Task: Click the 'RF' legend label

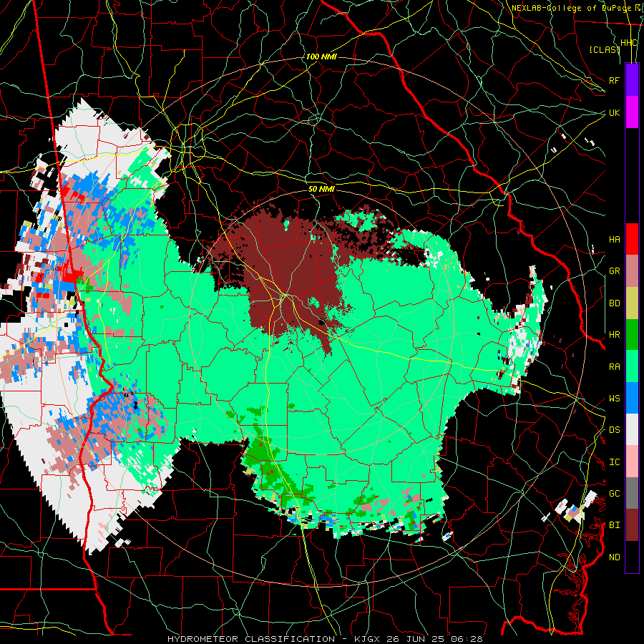Action: [x=615, y=80]
